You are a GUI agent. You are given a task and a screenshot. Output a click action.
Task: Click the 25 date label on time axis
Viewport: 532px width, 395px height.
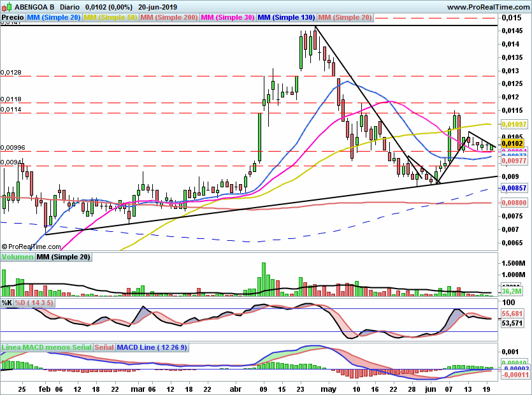click(x=22, y=389)
